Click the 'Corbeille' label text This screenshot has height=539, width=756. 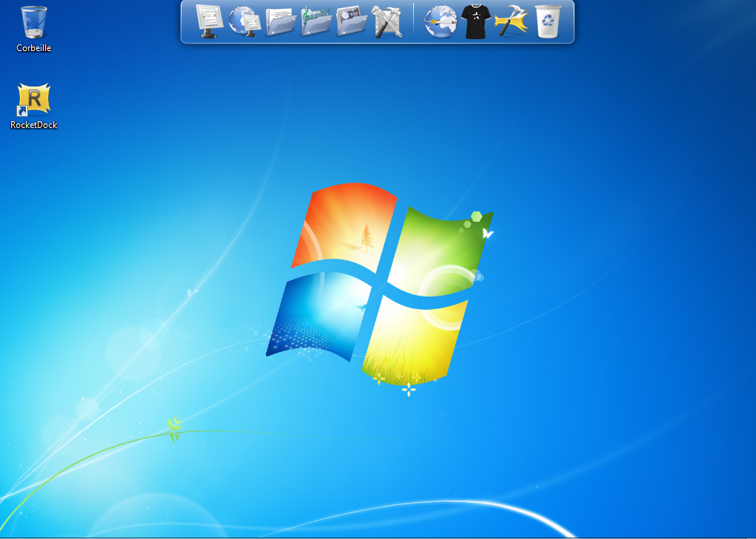pos(34,48)
